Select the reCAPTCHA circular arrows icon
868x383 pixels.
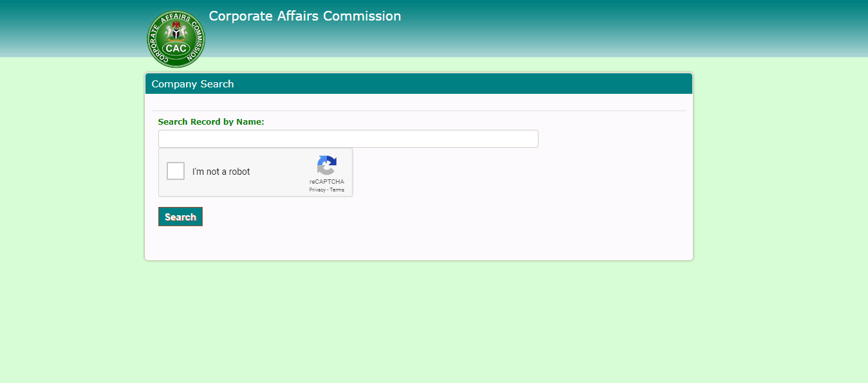[327, 166]
